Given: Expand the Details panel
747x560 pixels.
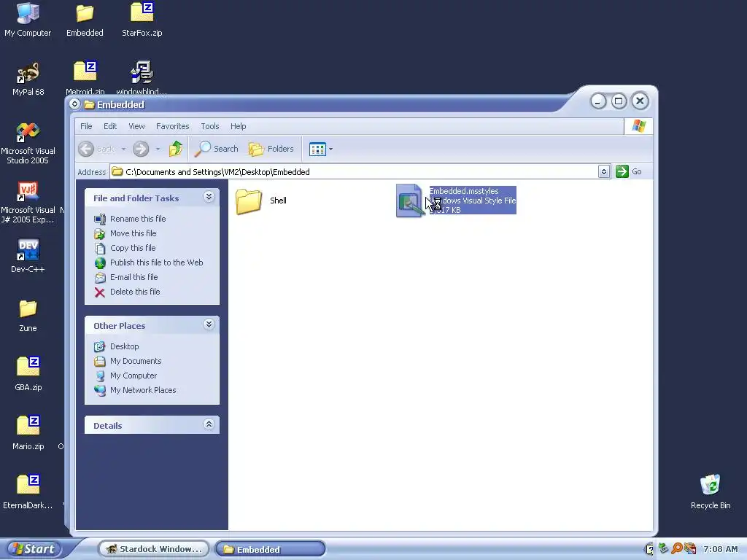Looking at the screenshot, I should click(209, 424).
